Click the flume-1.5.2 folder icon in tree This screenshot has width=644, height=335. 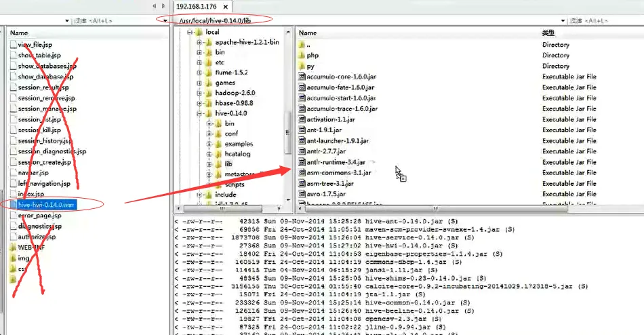(209, 73)
